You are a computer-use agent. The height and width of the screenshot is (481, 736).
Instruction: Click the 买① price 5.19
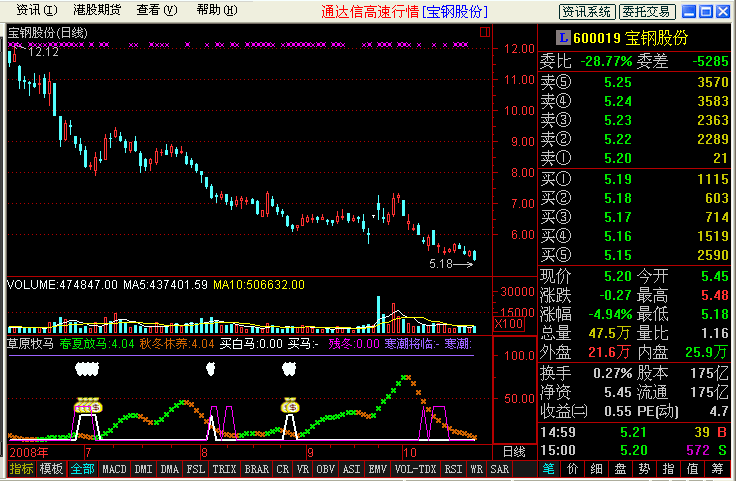[x=618, y=179]
